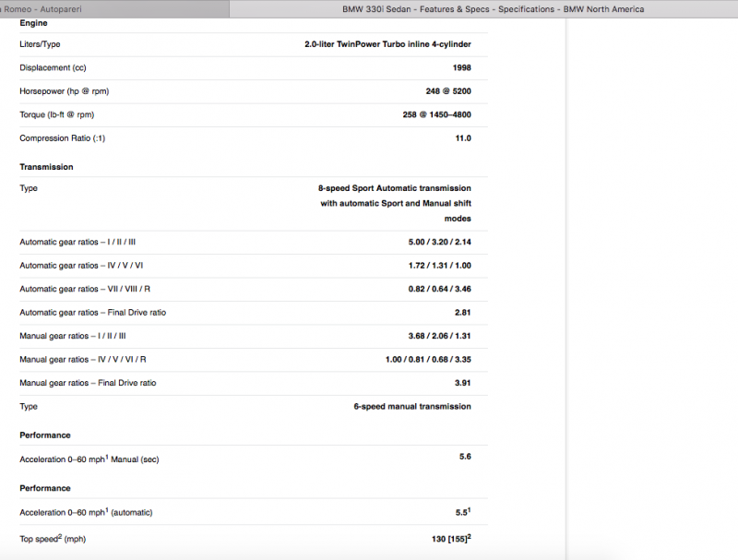Image resolution: width=738 pixels, height=560 pixels.
Task: Click the Compression Ratio value 11.0
Action: click(462, 138)
